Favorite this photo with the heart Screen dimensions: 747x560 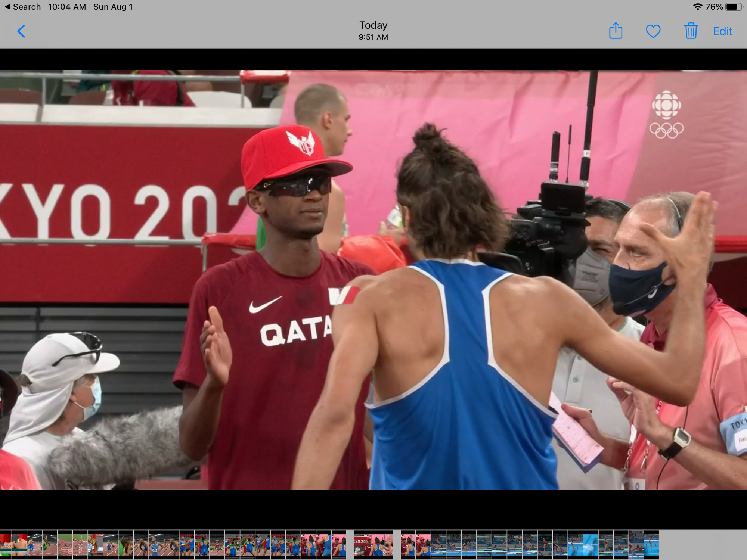tap(653, 31)
